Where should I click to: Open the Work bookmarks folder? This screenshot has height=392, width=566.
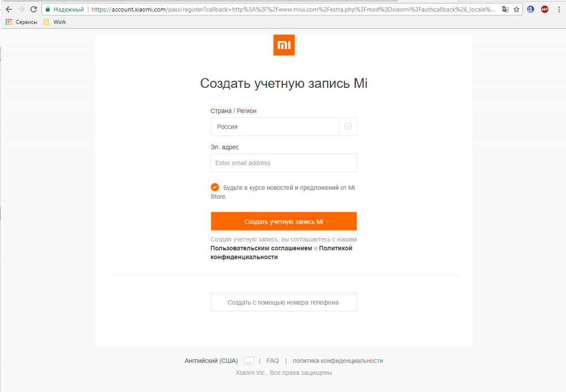(55, 22)
